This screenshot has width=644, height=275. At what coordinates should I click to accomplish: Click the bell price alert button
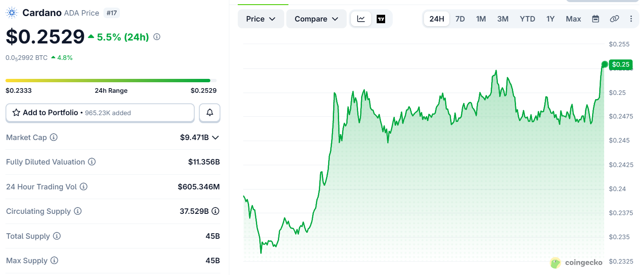click(x=209, y=113)
